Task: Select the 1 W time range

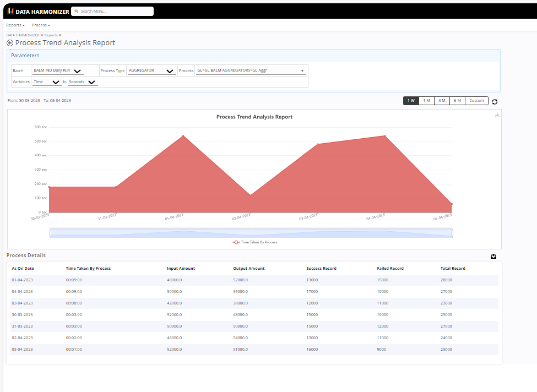Action: coord(411,101)
